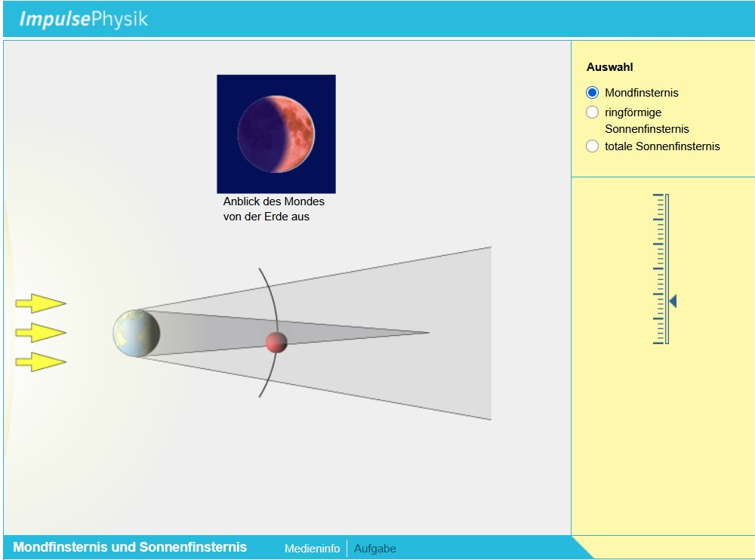This screenshot has width=755, height=560.
Task: Click the 'Sonnenfinsternis' second-line label
Action: (x=647, y=129)
